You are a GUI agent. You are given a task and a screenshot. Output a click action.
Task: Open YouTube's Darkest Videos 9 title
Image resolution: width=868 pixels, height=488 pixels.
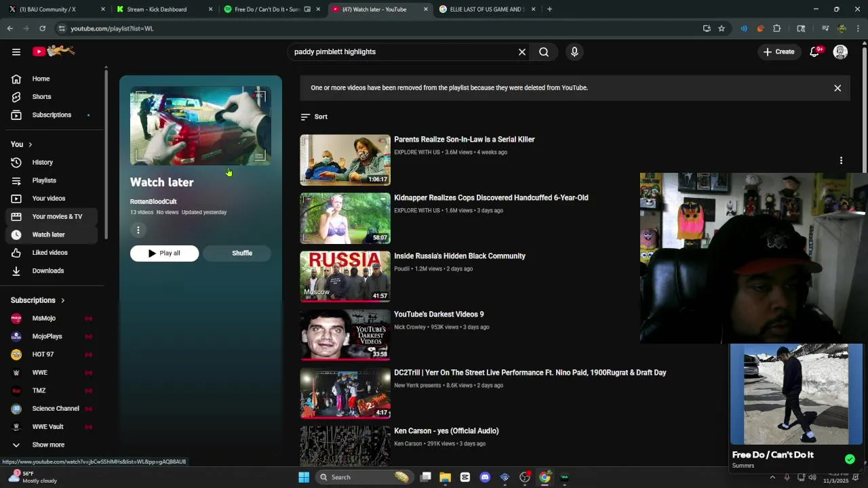click(x=439, y=314)
